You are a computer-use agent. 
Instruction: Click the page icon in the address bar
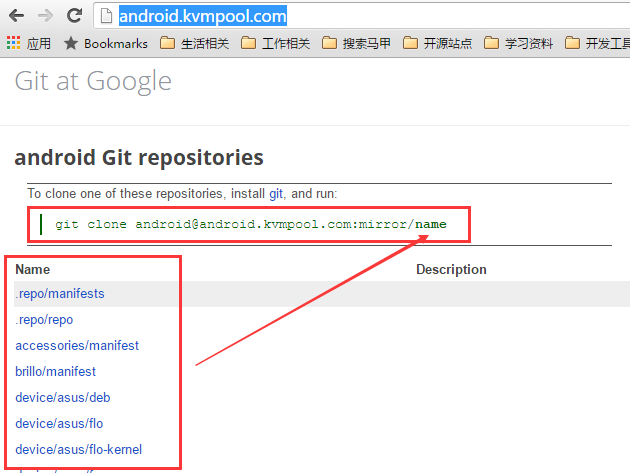pos(106,16)
